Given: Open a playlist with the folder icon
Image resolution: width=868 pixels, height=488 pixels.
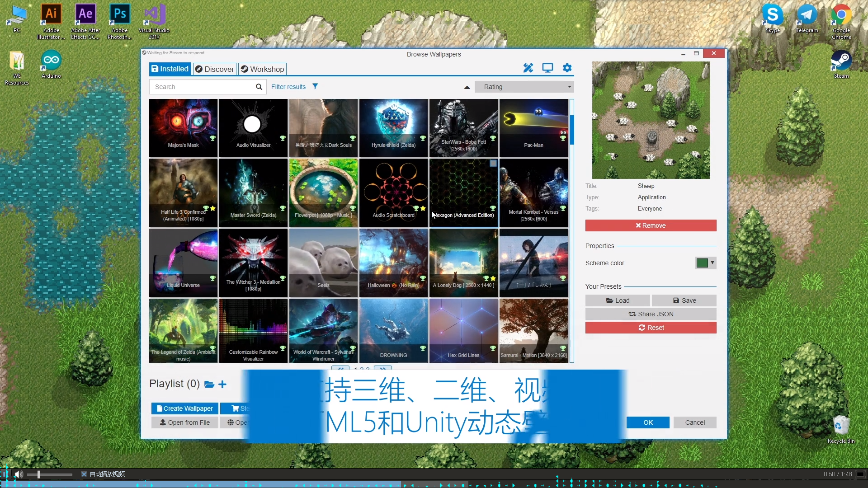Looking at the screenshot, I should pos(209,385).
